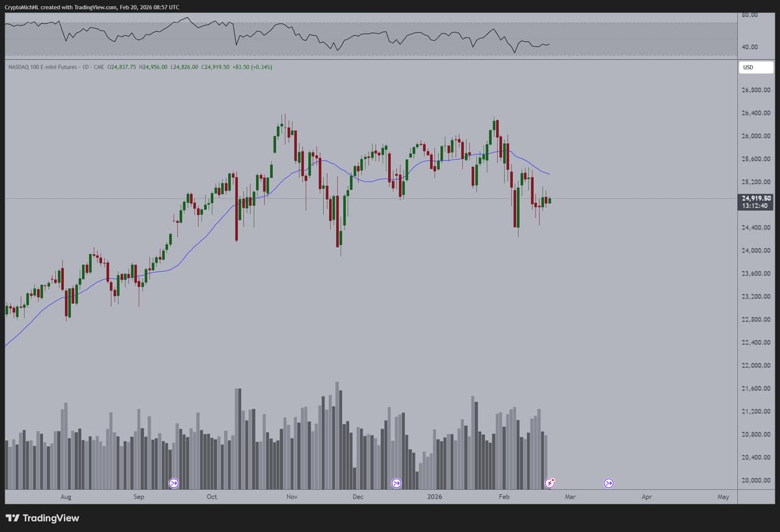
Task: Open the future event marker in mid-March
Action: pyautogui.click(x=609, y=483)
